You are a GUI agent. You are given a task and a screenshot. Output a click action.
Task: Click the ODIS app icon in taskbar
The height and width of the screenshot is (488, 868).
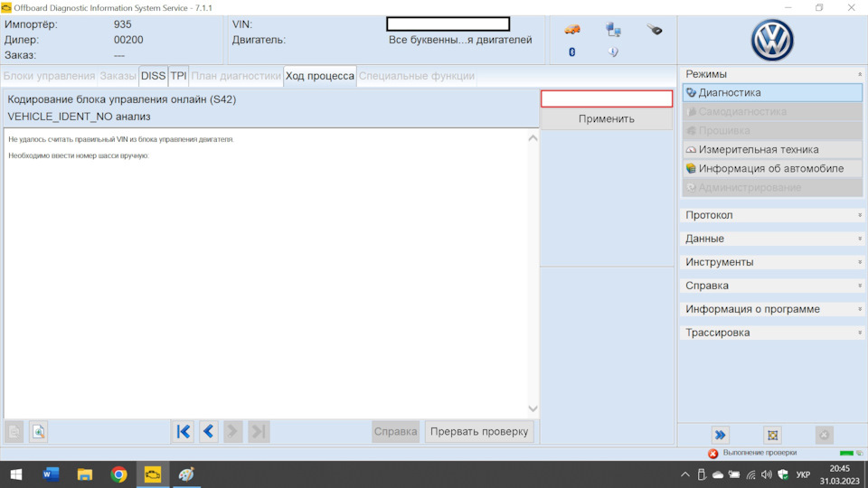tap(152, 474)
